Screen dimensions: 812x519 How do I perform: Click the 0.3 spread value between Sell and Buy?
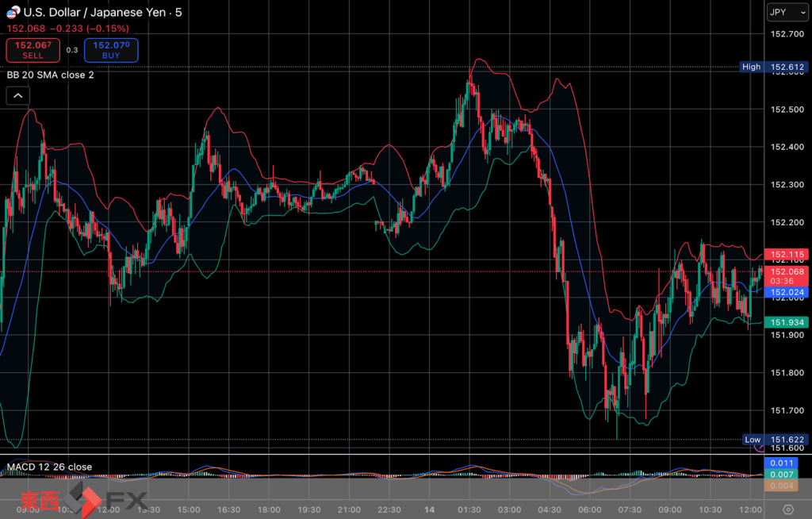(x=72, y=50)
